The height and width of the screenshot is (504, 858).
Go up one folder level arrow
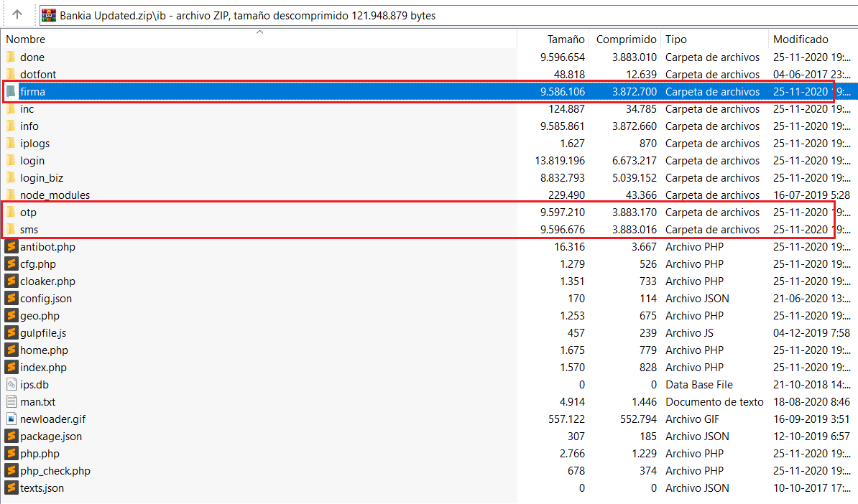[x=17, y=15]
